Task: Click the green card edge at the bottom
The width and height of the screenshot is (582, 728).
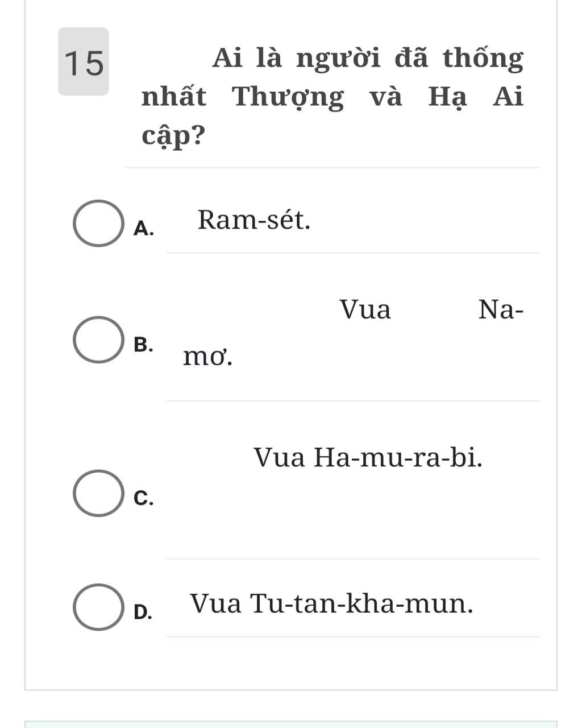Action: pos(291,724)
